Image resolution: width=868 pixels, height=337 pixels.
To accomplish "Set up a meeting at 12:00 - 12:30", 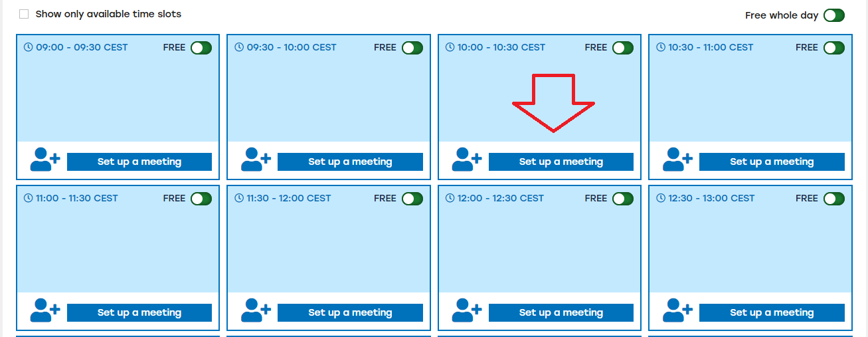I will [x=561, y=313].
